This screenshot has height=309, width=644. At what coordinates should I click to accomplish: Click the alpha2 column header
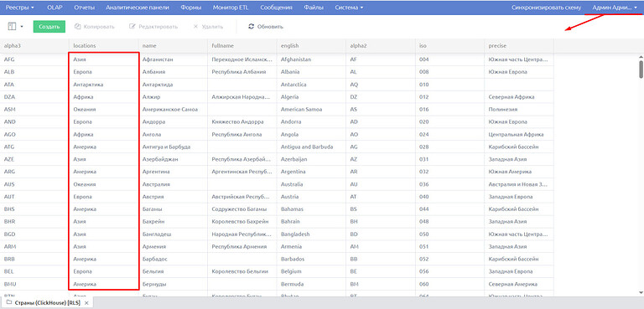(x=381, y=45)
